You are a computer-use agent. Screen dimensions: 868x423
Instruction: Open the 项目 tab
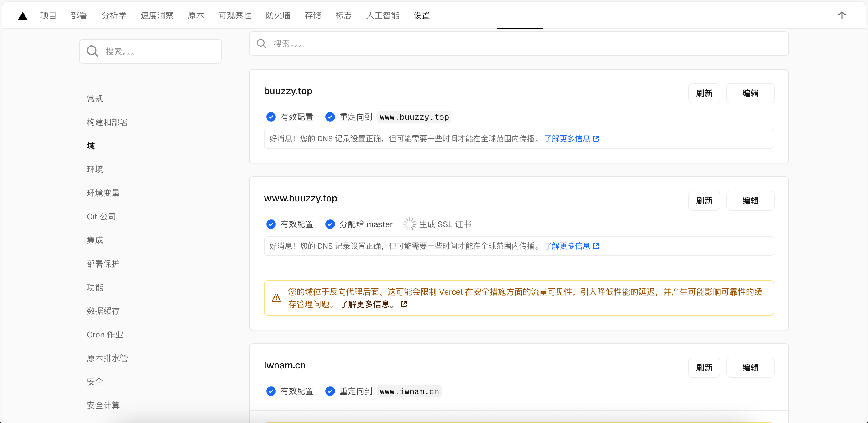[48, 16]
